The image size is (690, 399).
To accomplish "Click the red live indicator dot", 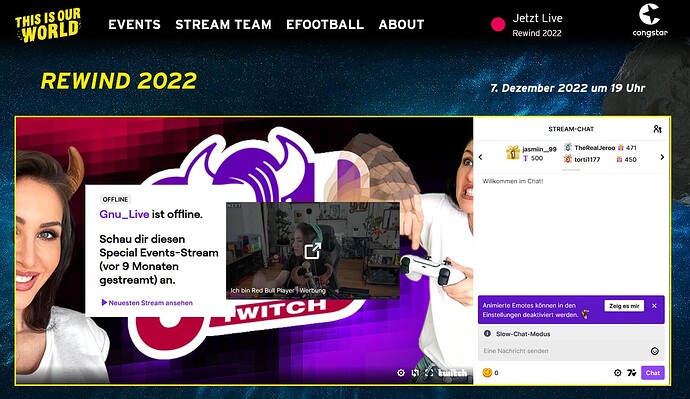I will [x=498, y=25].
